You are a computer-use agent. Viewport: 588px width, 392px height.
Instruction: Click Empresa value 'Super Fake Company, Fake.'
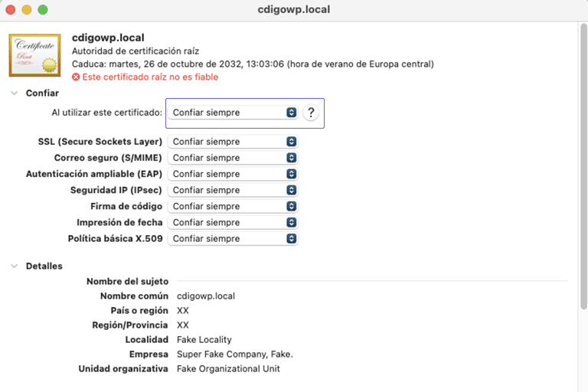(x=235, y=354)
